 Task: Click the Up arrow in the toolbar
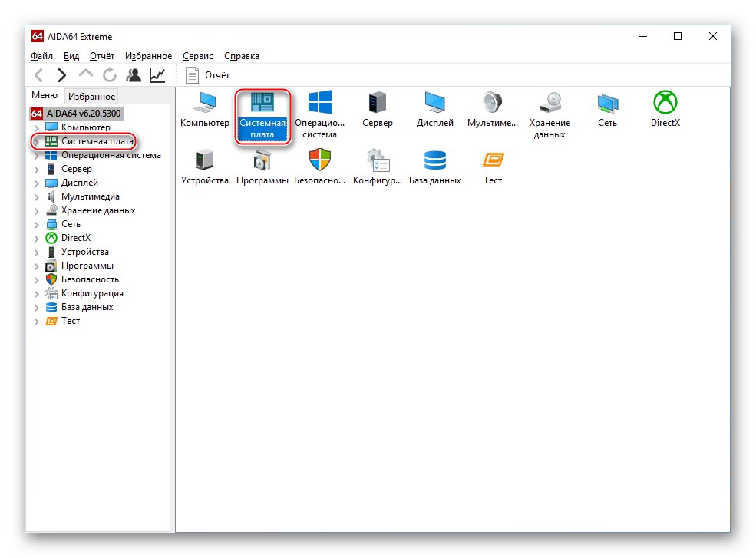pos(86,74)
